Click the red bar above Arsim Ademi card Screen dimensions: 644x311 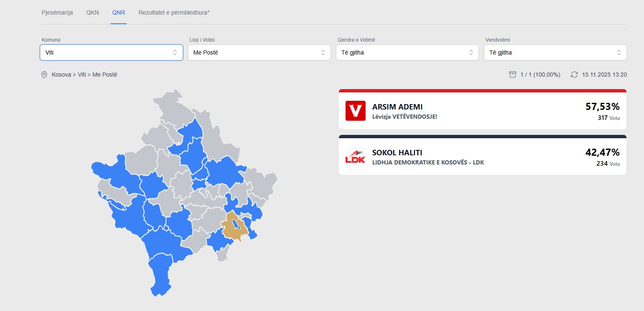coord(482,91)
